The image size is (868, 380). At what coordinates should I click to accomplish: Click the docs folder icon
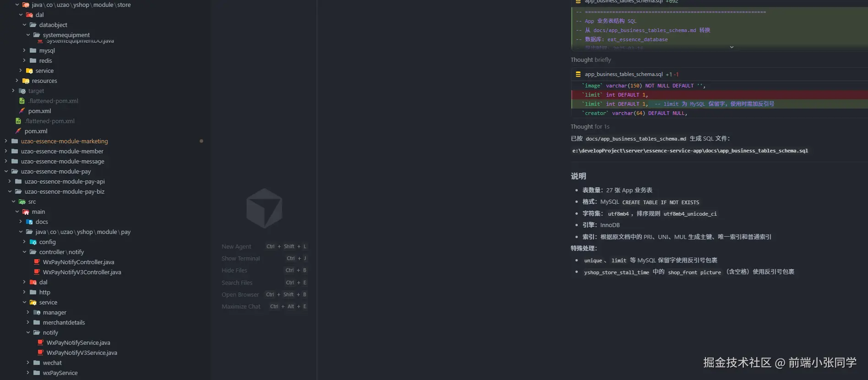tap(29, 222)
